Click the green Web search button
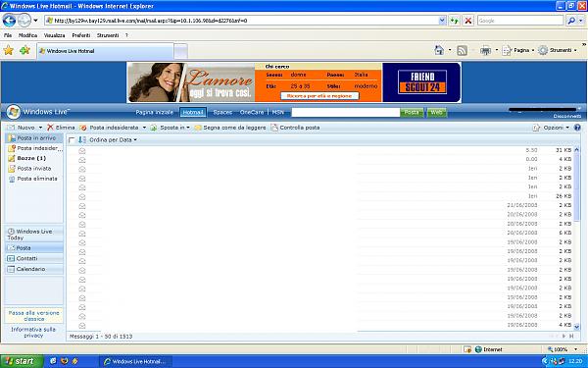 coord(436,112)
